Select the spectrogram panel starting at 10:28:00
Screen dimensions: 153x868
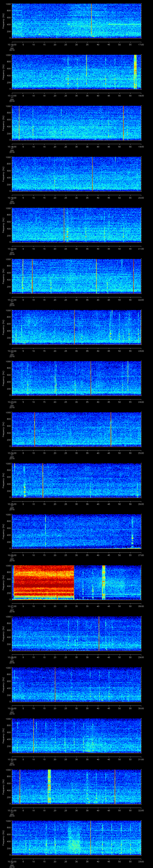coord(76,633)
